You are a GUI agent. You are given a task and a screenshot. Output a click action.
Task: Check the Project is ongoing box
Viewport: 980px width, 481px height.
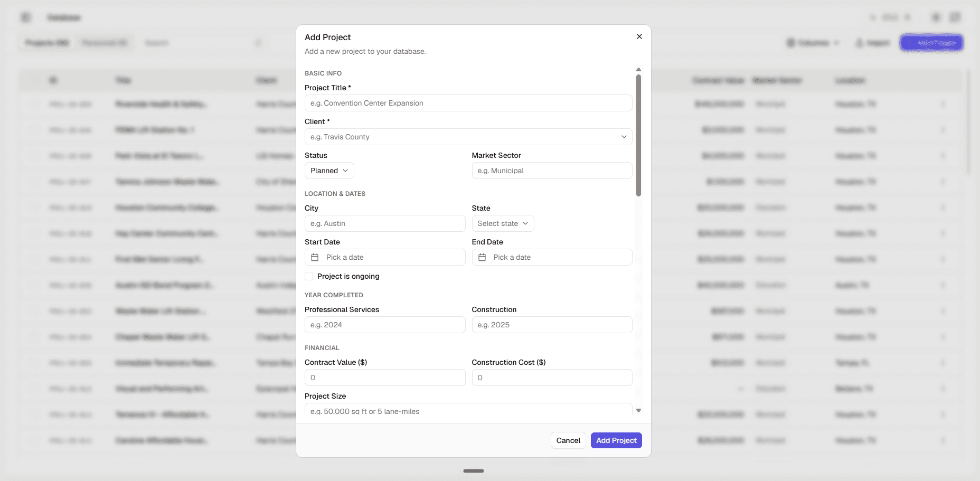tap(309, 276)
